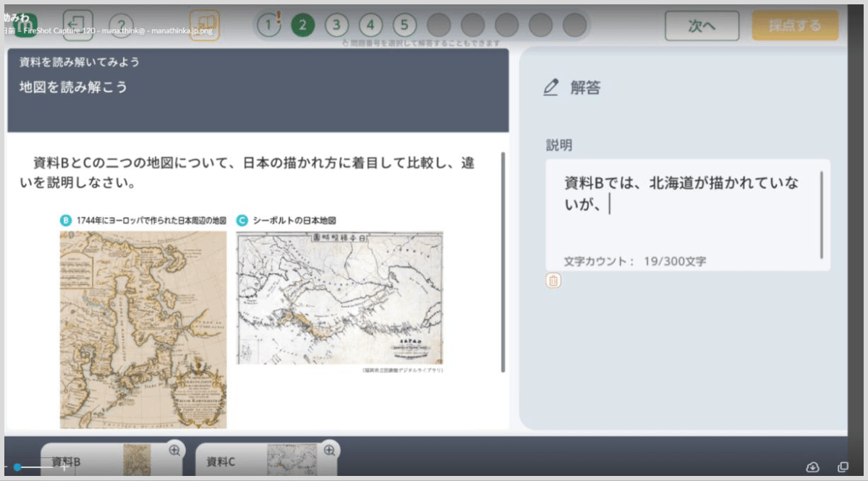This screenshot has height=481, width=868.
Task: Click the map B image from 1744
Action: [x=143, y=330]
